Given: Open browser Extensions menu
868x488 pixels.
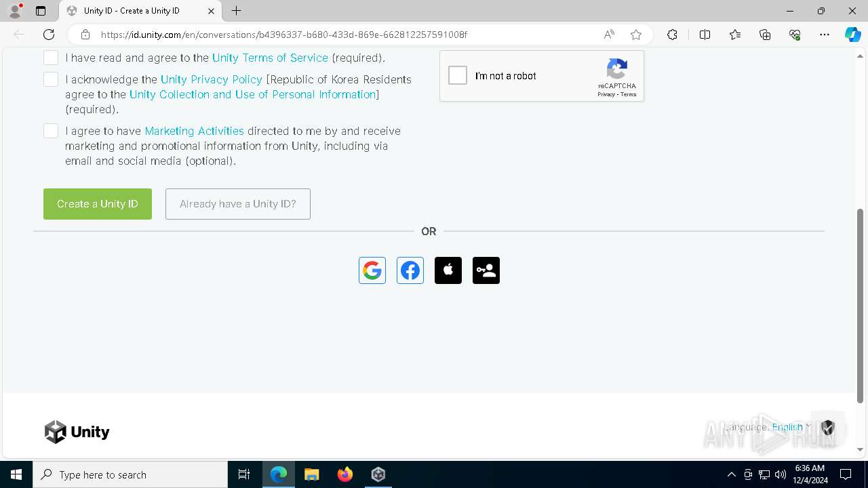Looking at the screenshot, I should (672, 35).
